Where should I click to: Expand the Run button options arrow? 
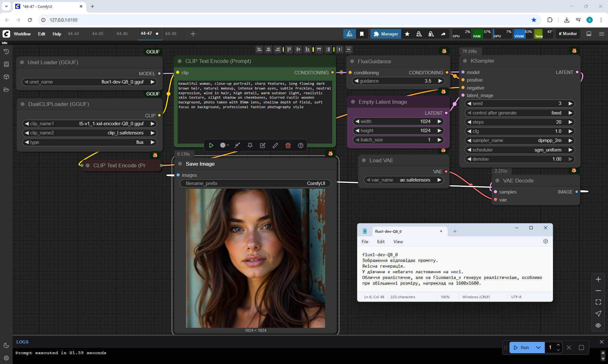538,347
